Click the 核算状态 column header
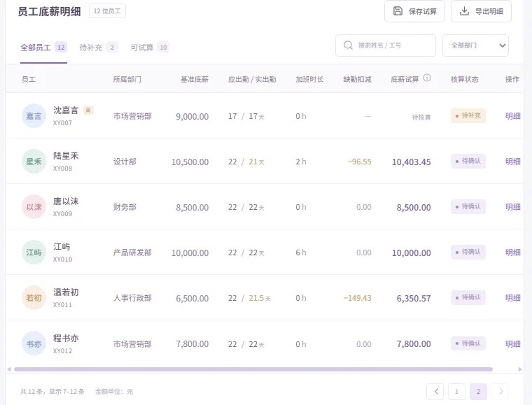This screenshot has height=405, width=532. 465,79
